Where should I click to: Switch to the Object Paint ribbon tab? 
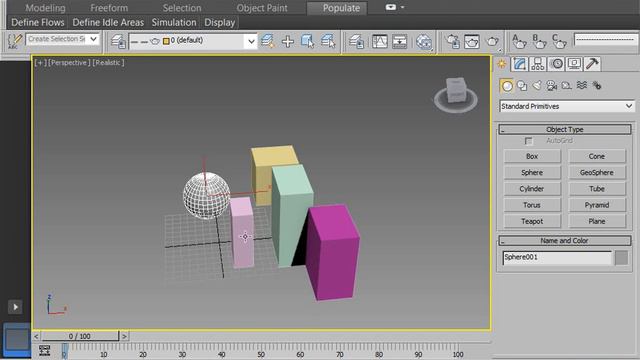click(x=262, y=8)
